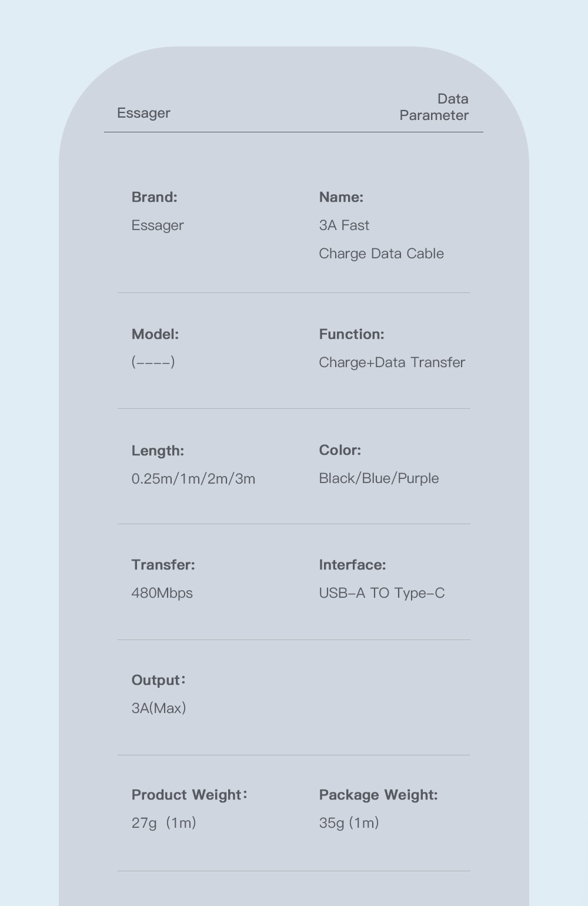Click the 35g (1m) package weight value
Image resolution: width=588 pixels, height=906 pixels.
pyautogui.click(x=349, y=823)
